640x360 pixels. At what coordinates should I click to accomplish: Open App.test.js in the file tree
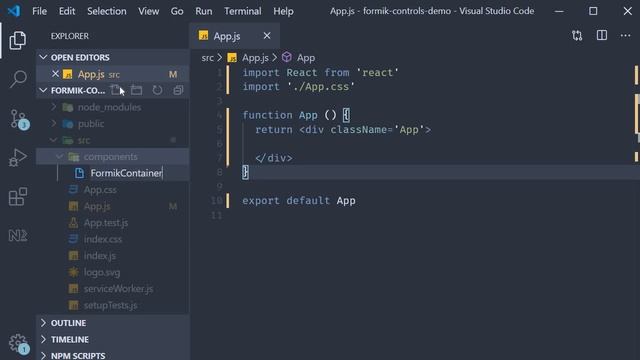[113, 222]
